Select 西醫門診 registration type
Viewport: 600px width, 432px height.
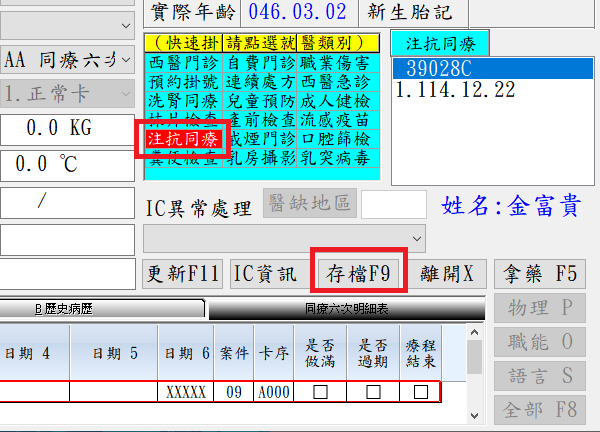[182, 62]
